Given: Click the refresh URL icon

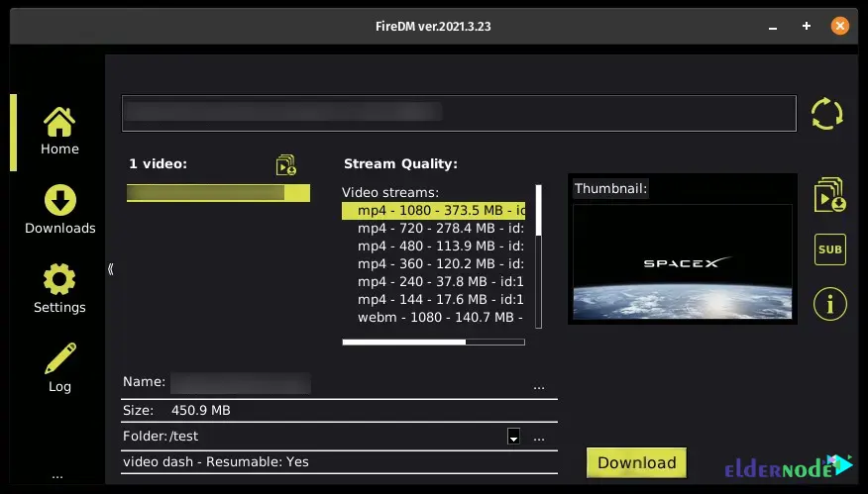Looking at the screenshot, I should click(x=827, y=113).
